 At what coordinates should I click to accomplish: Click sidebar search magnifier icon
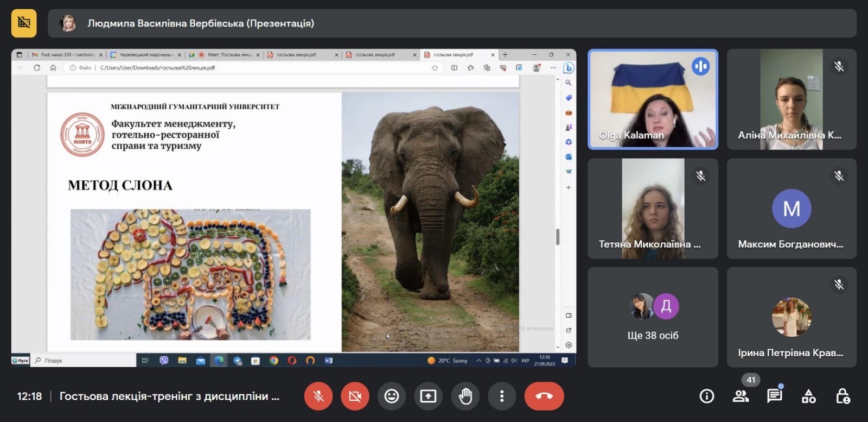coord(569,83)
